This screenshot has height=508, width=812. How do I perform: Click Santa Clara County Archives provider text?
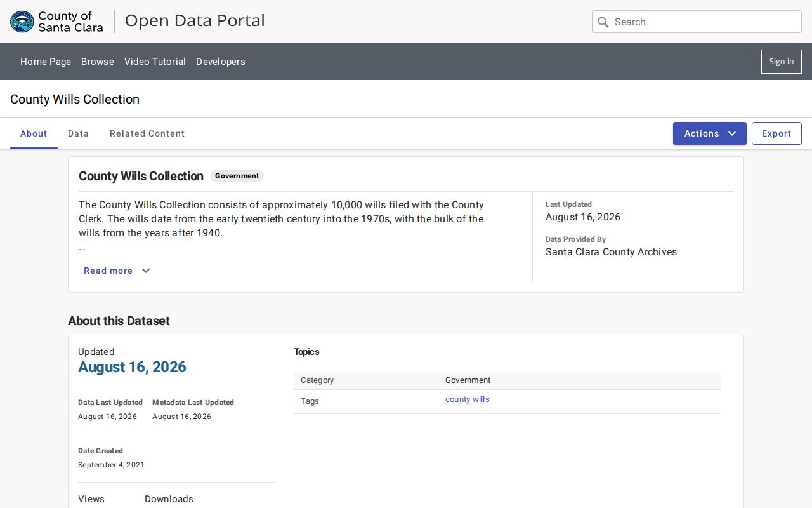pos(611,252)
